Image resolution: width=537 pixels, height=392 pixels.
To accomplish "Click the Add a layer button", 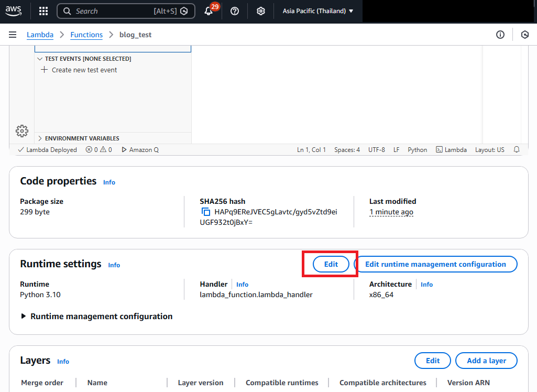I will [486, 361].
